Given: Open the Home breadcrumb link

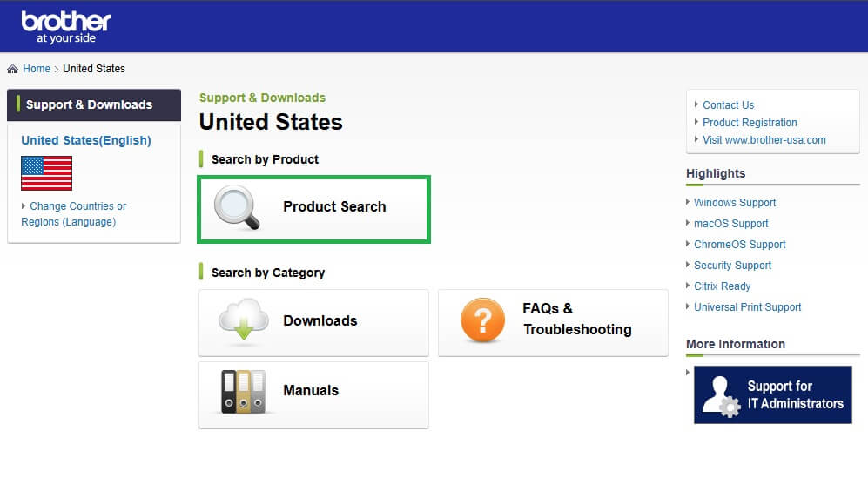Looking at the screenshot, I should (x=37, y=69).
